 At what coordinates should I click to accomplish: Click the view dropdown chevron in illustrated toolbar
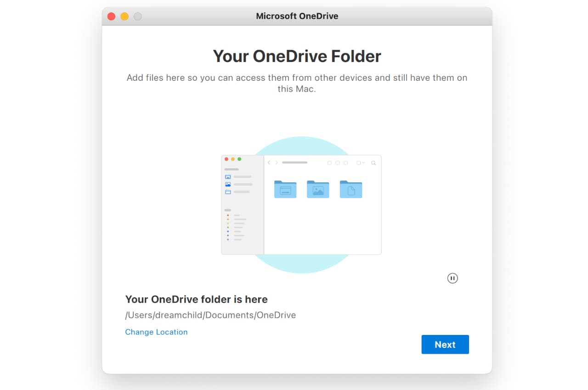point(363,163)
